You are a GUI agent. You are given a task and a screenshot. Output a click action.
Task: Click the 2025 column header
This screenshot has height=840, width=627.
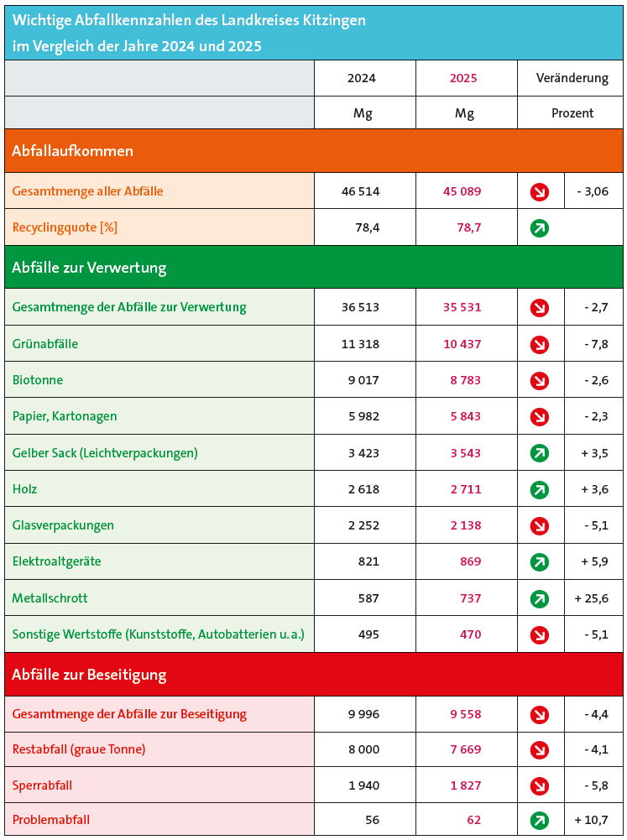pos(463,78)
